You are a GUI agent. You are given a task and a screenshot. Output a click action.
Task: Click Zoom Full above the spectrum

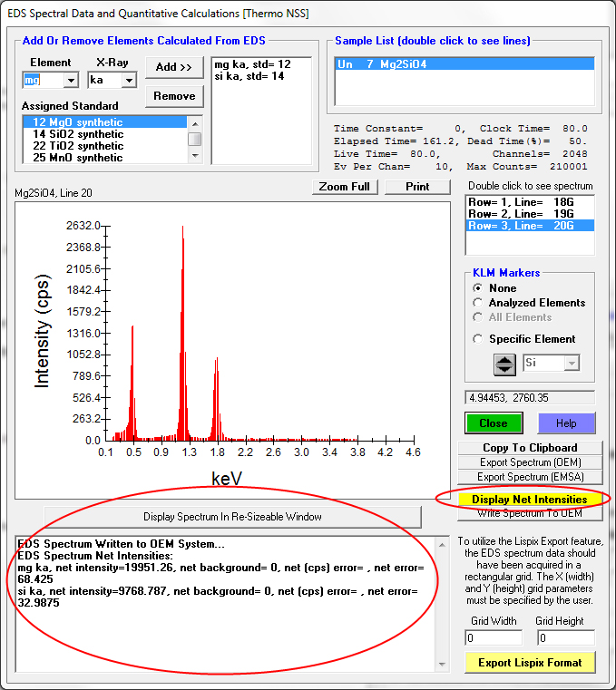coord(345,187)
